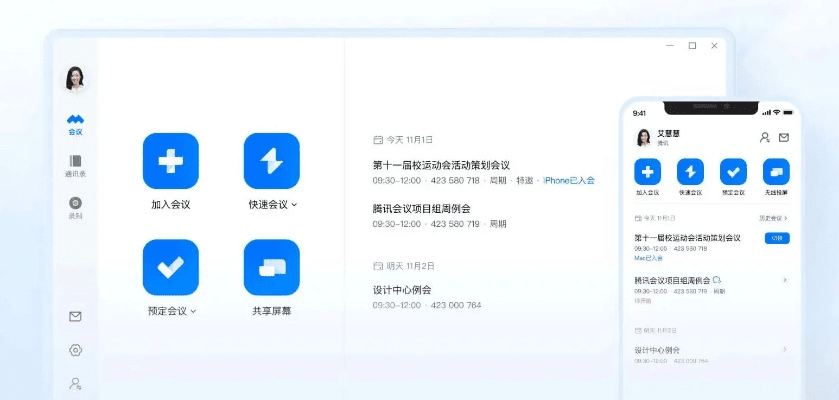Click the desktop sidebar profile avatar
The image size is (839, 400).
click(75, 79)
